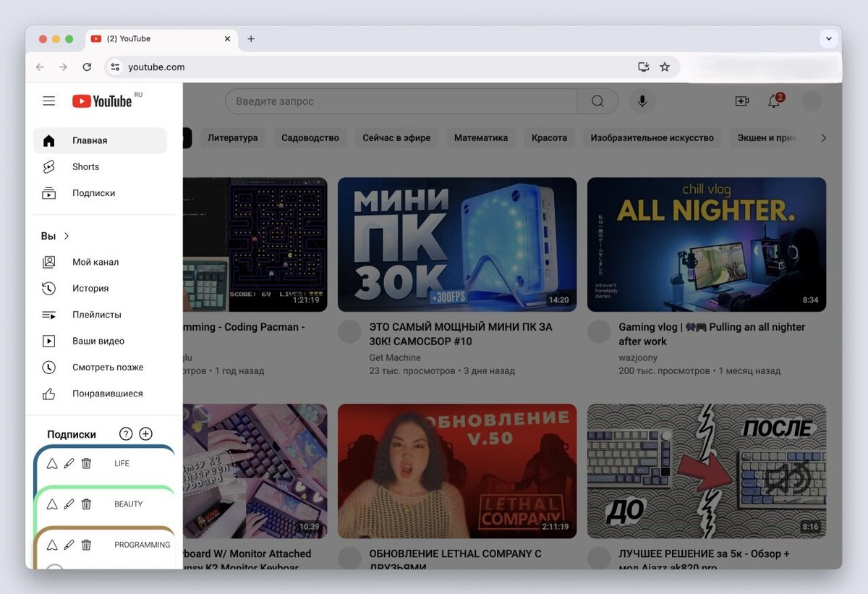Open the account avatar menu
Screen dimensions: 868x594
pyautogui.click(x=812, y=101)
